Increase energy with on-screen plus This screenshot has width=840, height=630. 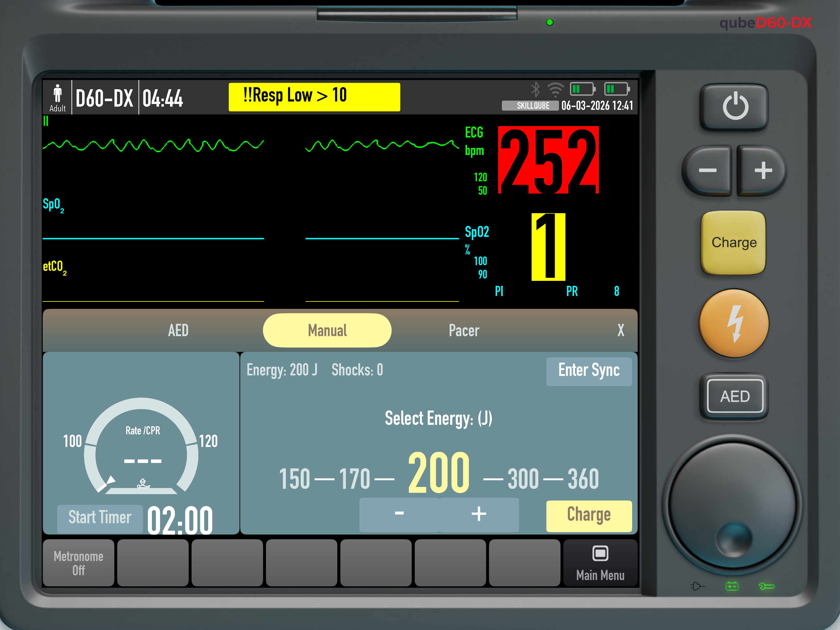pos(479,514)
